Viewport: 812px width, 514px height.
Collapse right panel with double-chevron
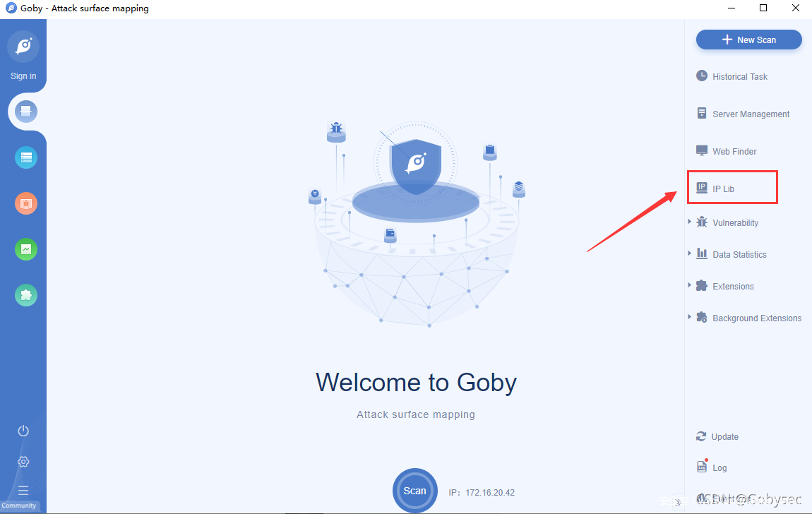point(678,502)
